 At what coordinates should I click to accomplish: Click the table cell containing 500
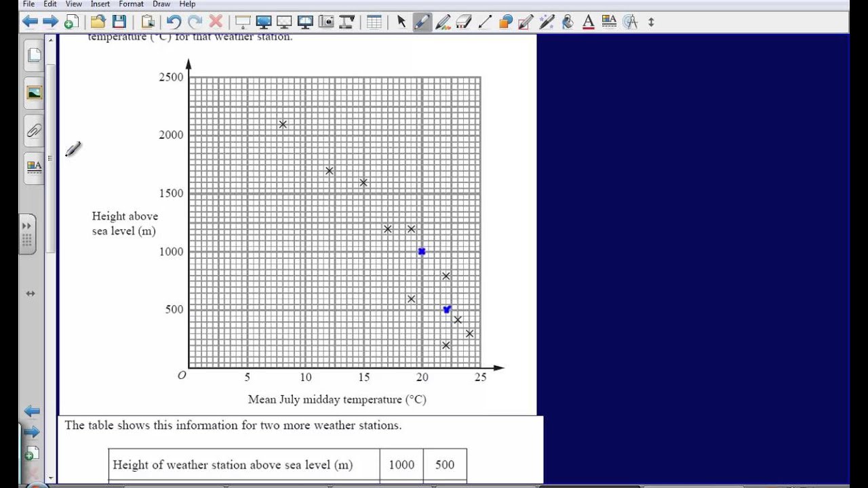click(445, 464)
